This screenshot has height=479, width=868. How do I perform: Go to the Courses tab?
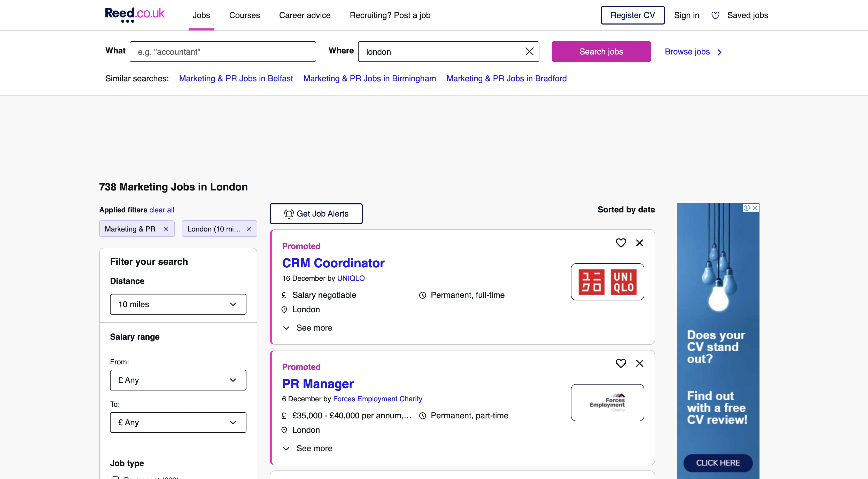[244, 15]
